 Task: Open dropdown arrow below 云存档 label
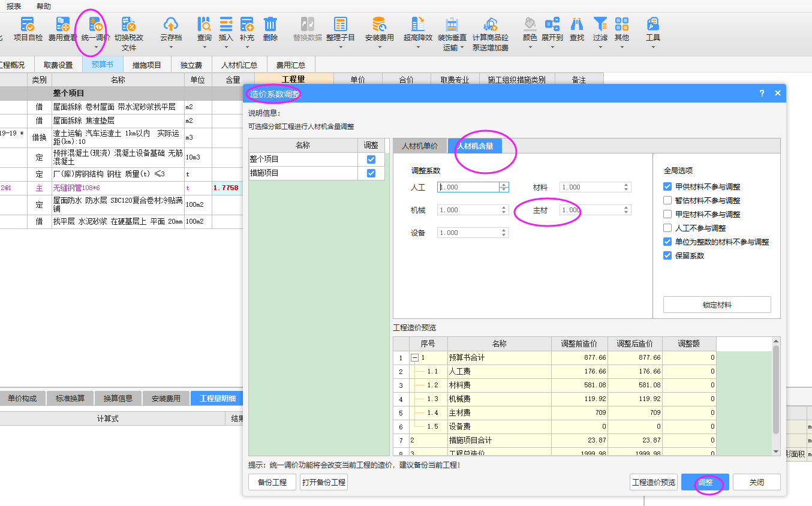click(x=171, y=48)
